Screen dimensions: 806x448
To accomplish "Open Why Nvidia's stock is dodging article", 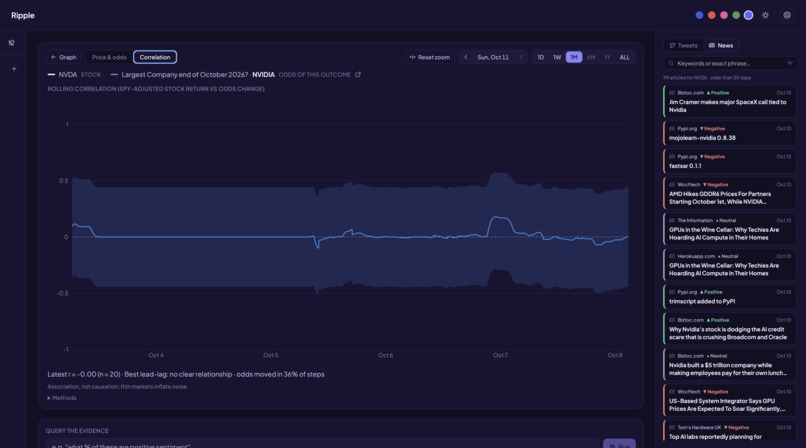I will [730, 329].
